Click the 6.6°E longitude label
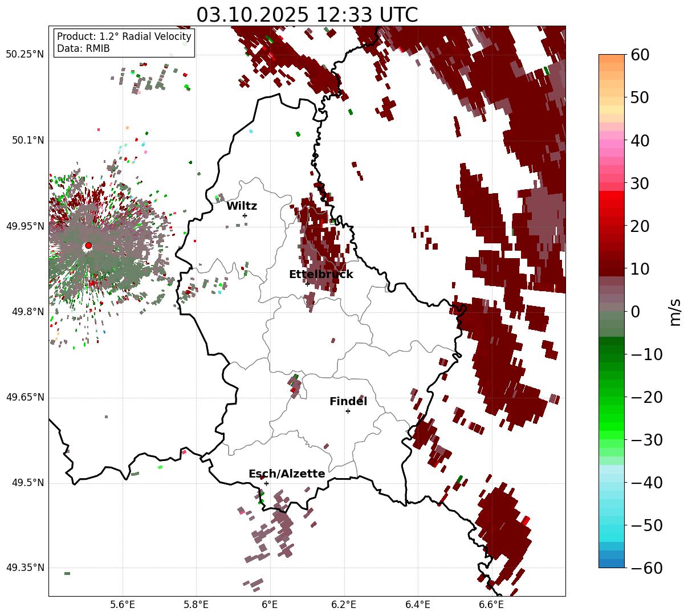Screen dimensions: 688x616 click(491, 605)
